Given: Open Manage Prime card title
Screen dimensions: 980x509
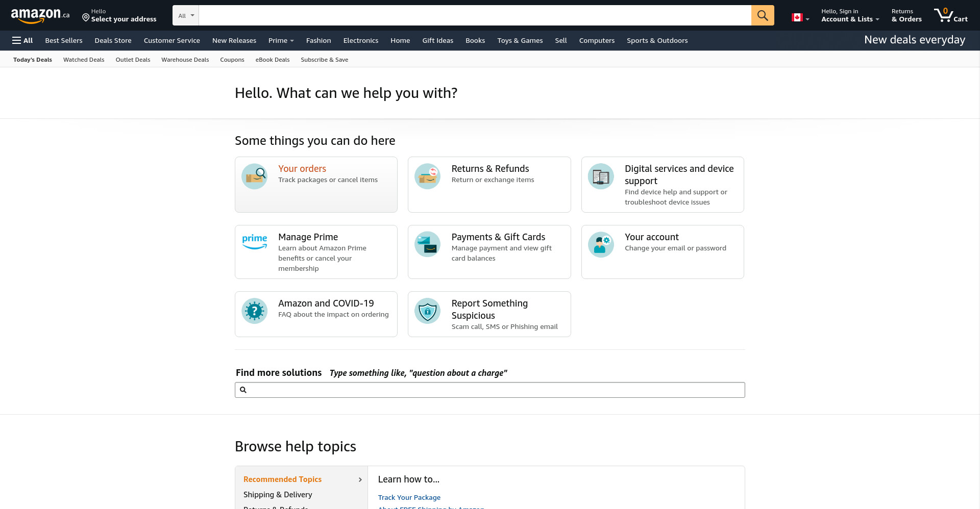Looking at the screenshot, I should tap(308, 237).
